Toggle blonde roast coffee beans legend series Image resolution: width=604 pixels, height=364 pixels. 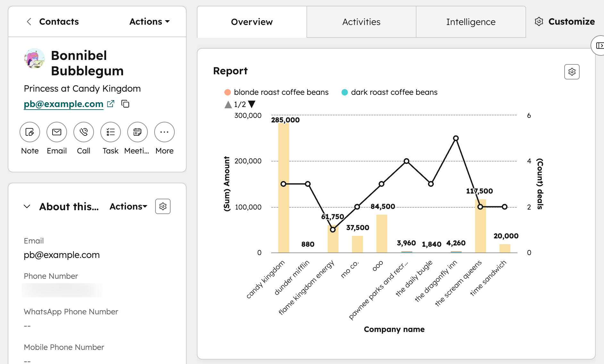276,92
